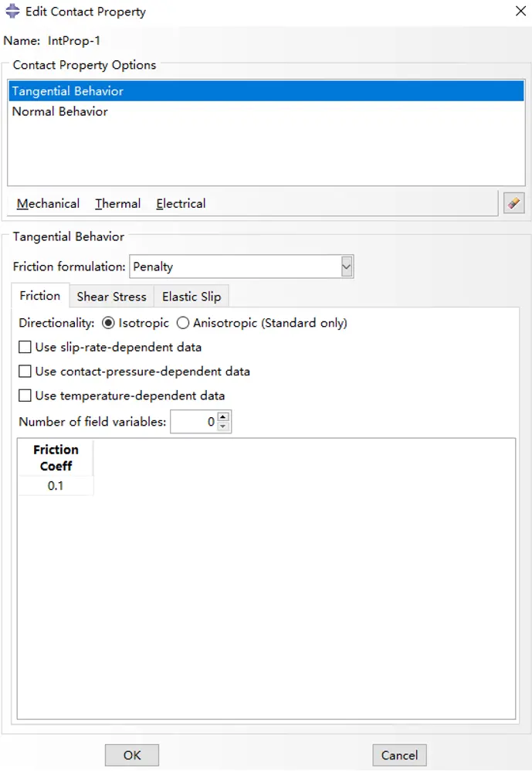Image resolution: width=532 pixels, height=771 pixels.
Task: Click OK to confirm contact property
Action: point(132,755)
